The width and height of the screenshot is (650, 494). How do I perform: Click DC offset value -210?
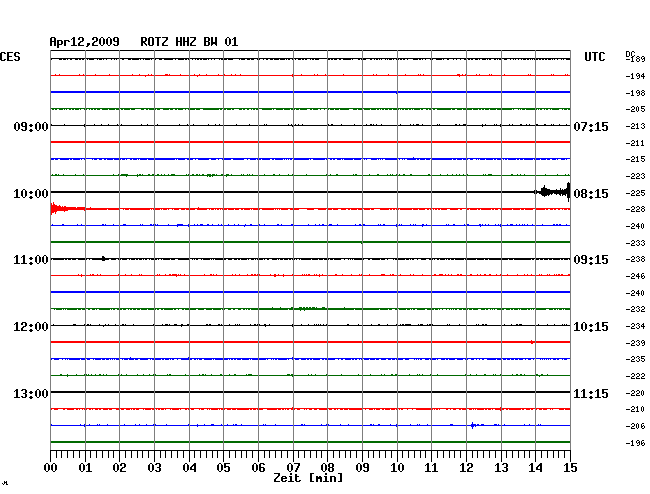(635, 409)
